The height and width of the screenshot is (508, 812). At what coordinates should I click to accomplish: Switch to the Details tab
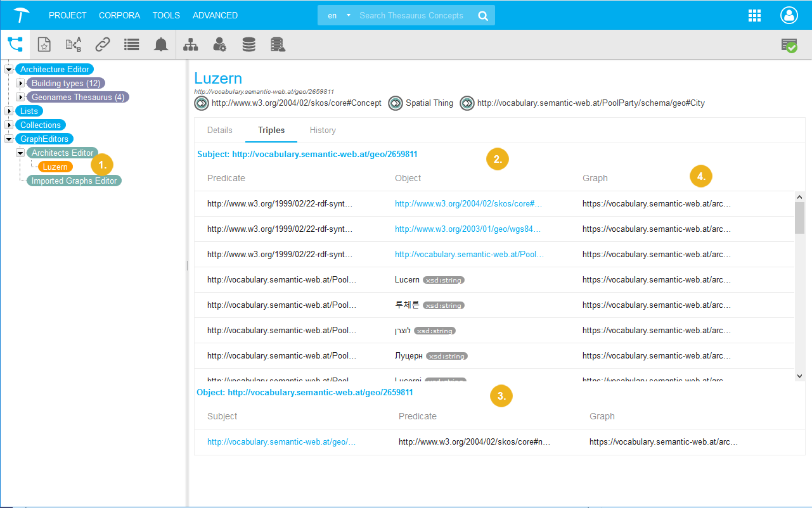pyautogui.click(x=220, y=130)
